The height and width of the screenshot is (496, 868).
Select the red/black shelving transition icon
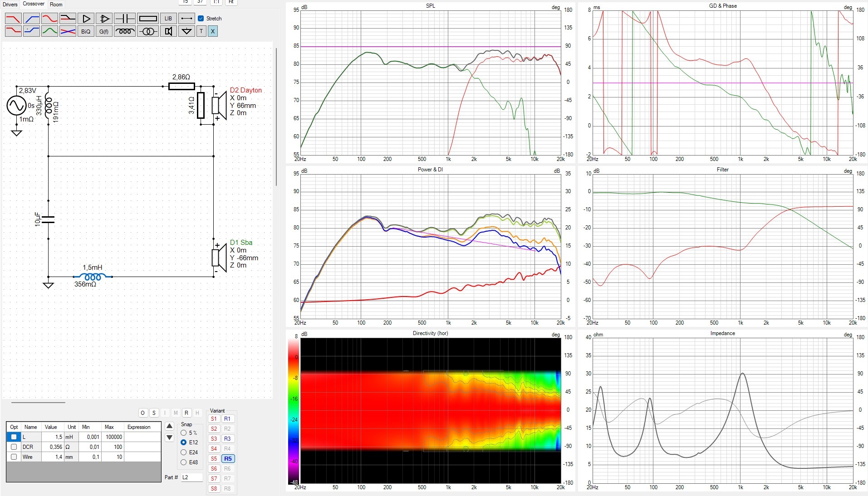click(x=68, y=19)
